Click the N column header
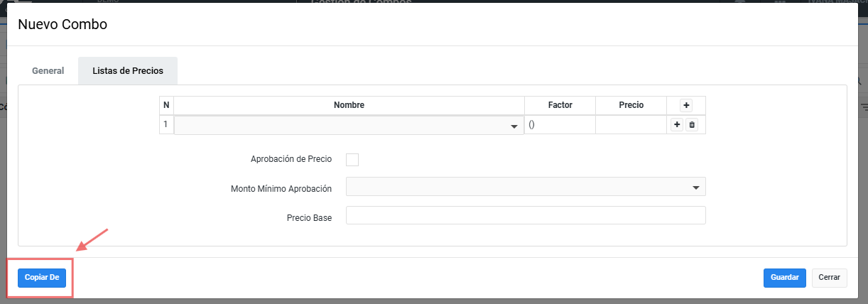The image size is (868, 304). (166, 105)
